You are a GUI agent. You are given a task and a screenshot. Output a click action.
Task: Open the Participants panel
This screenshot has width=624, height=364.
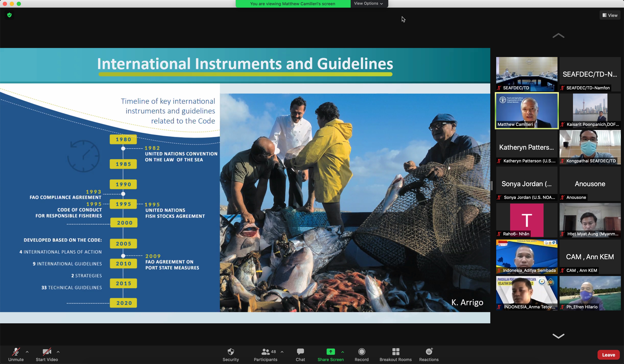point(266,354)
